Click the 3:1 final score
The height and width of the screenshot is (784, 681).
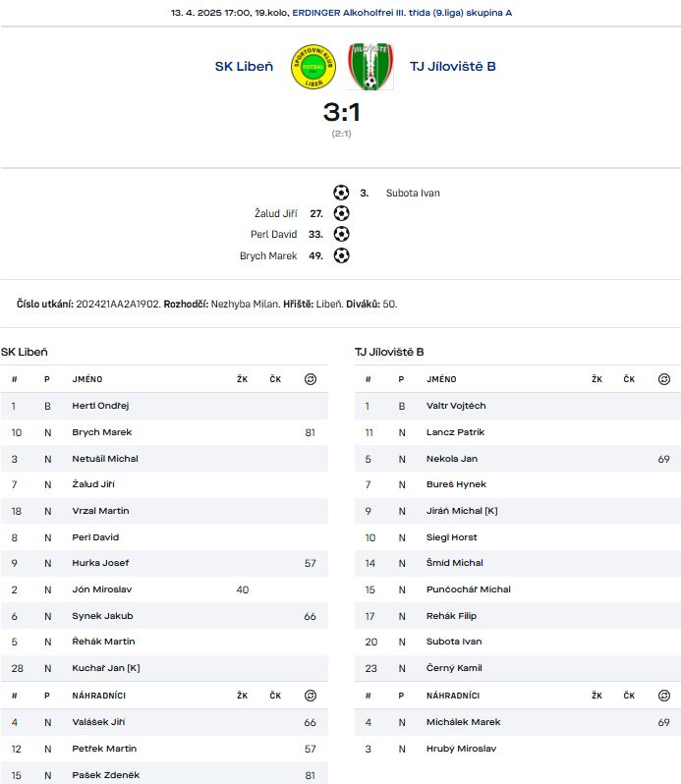342,112
